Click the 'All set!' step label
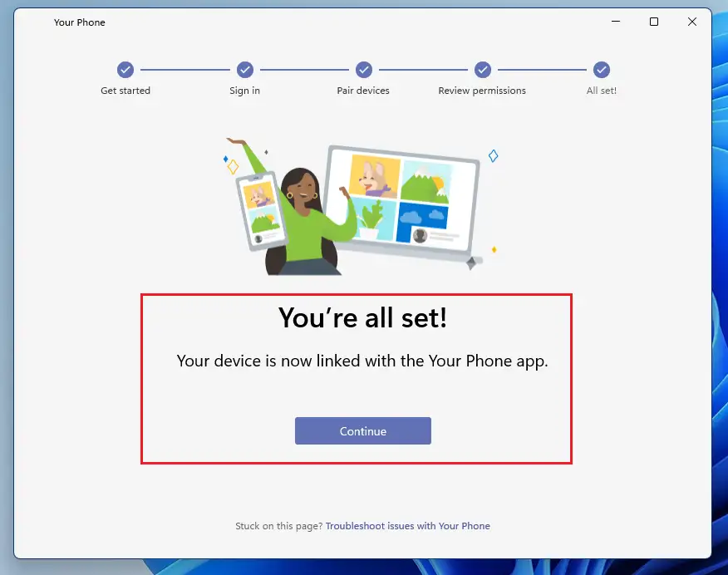This screenshot has height=575, width=728. 601,91
